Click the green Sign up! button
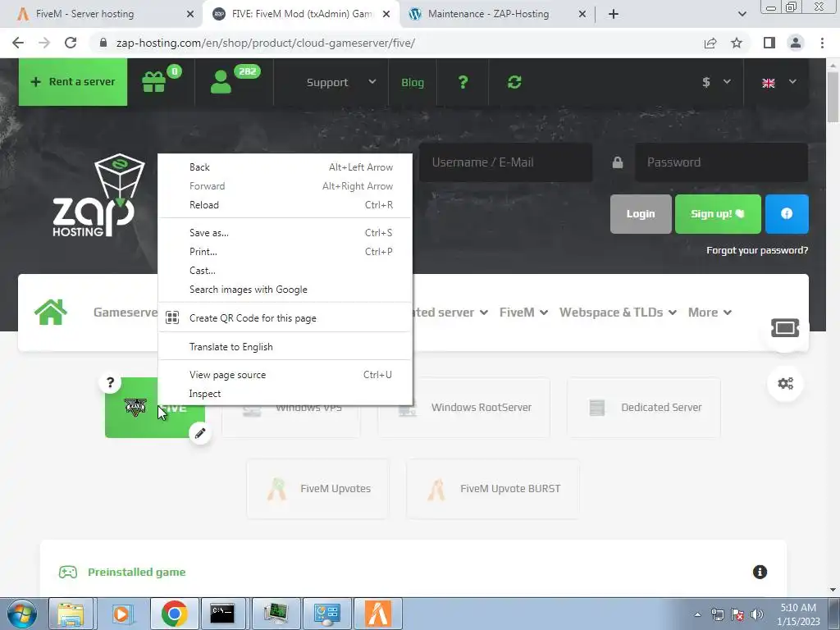 click(718, 214)
